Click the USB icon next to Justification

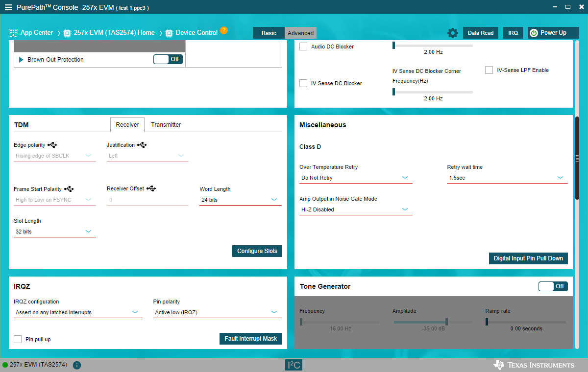click(142, 145)
